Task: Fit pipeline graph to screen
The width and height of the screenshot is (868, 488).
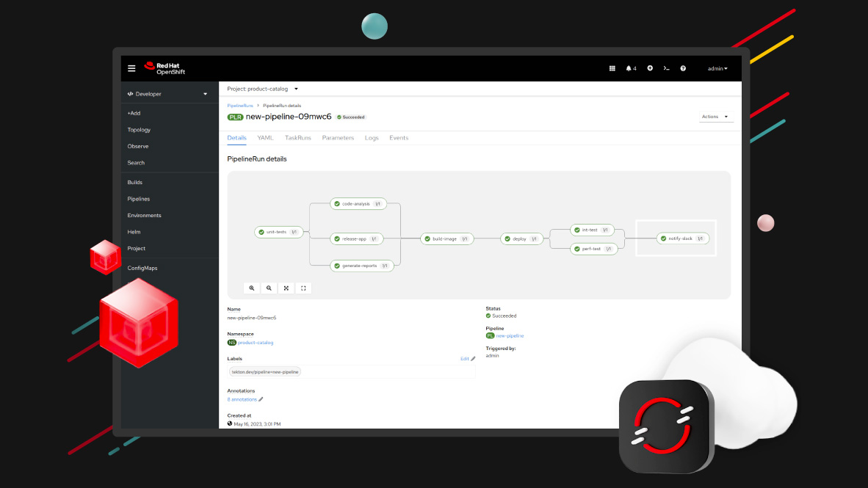Action: coord(286,288)
